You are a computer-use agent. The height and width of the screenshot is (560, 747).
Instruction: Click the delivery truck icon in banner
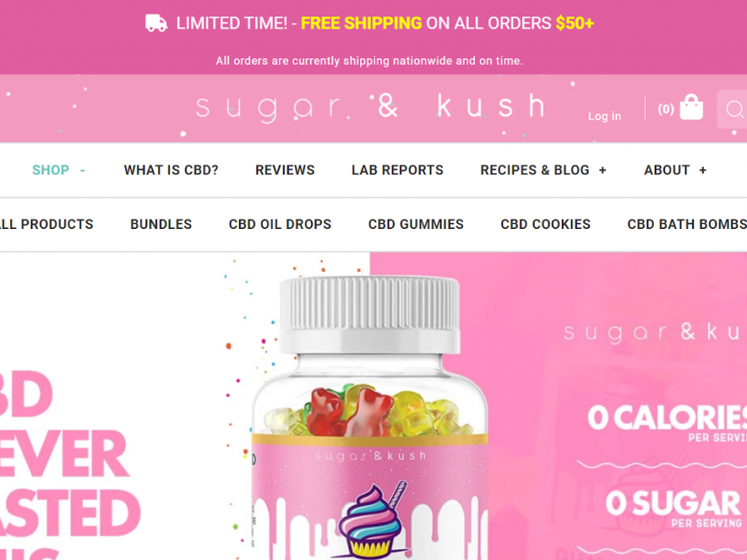click(156, 23)
